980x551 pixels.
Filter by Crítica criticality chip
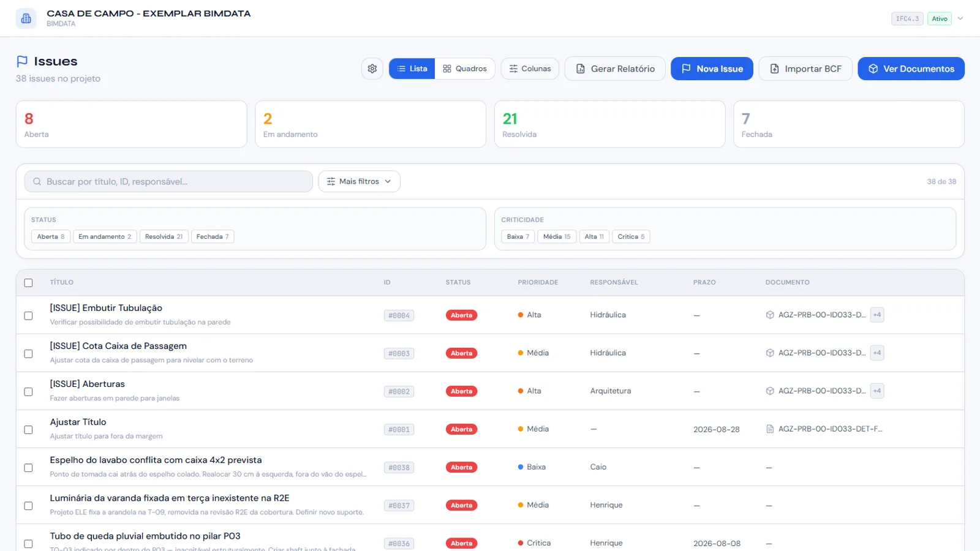(631, 236)
